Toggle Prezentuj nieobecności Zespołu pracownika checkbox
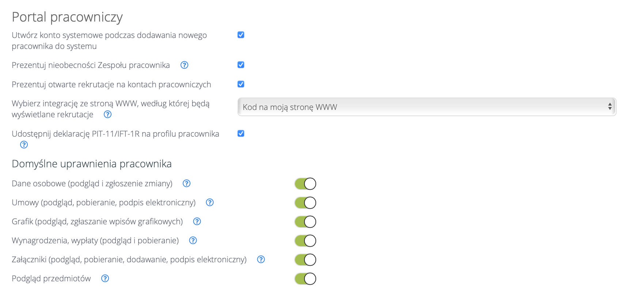Viewport: 644px width, 293px height. pyautogui.click(x=241, y=65)
